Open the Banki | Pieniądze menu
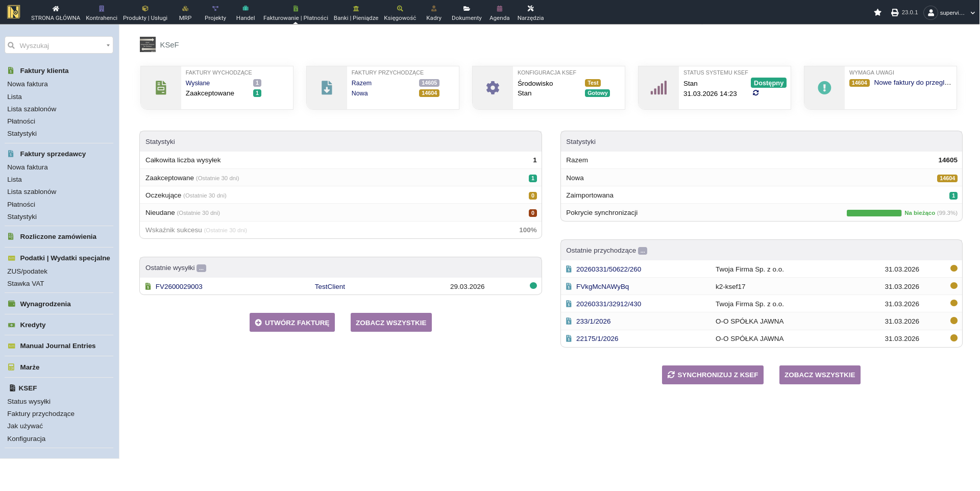The width and height of the screenshot is (980, 491). click(356, 12)
